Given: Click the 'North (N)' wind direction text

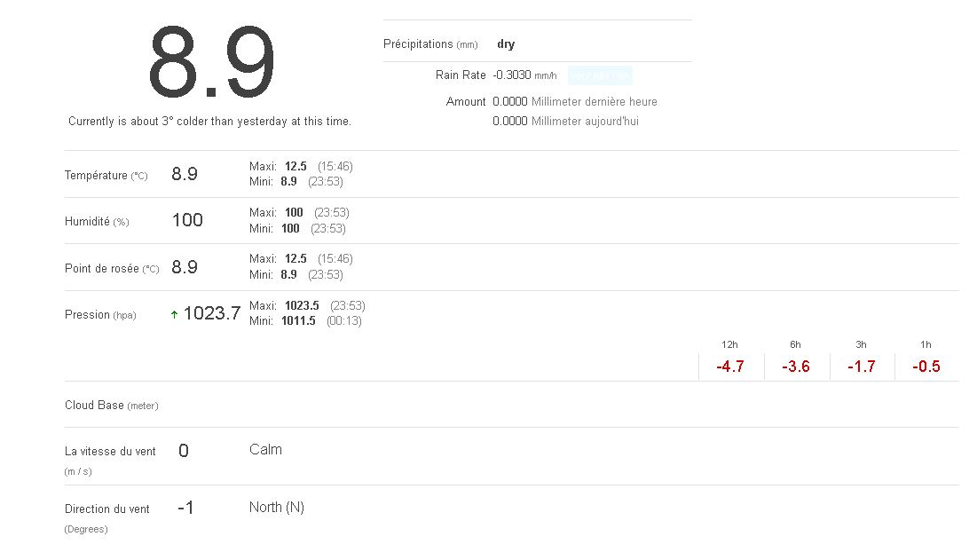Looking at the screenshot, I should [277, 508].
